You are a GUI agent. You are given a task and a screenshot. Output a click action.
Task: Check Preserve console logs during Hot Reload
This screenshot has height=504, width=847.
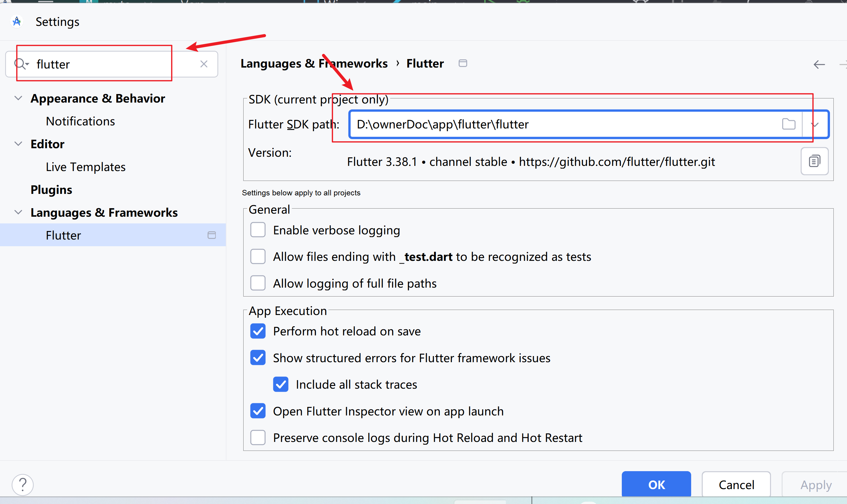click(x=258, y=437)
